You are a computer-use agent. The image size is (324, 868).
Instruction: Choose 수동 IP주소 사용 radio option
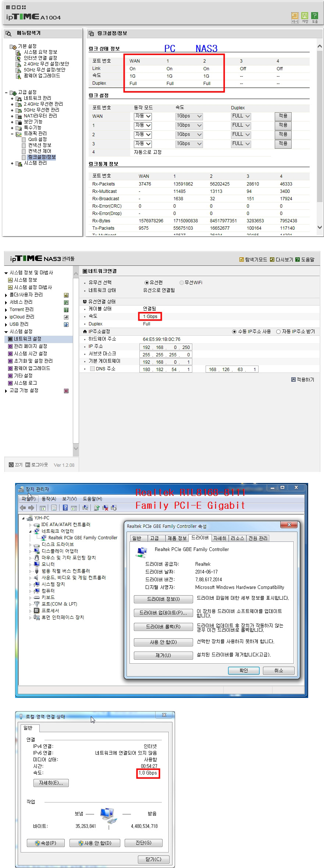(x=234, y=332)
